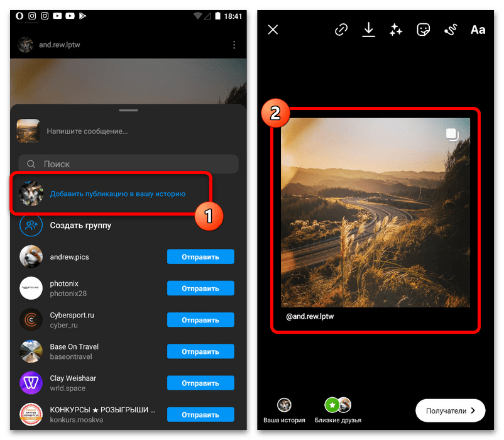Close the story editor with the X icon
The width and height of the screenshot is (504, 440).
[x=273, y=30]
